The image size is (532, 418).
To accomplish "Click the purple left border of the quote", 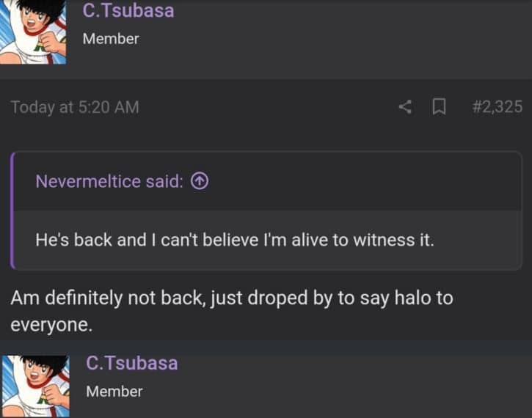I will click(12, 210).
